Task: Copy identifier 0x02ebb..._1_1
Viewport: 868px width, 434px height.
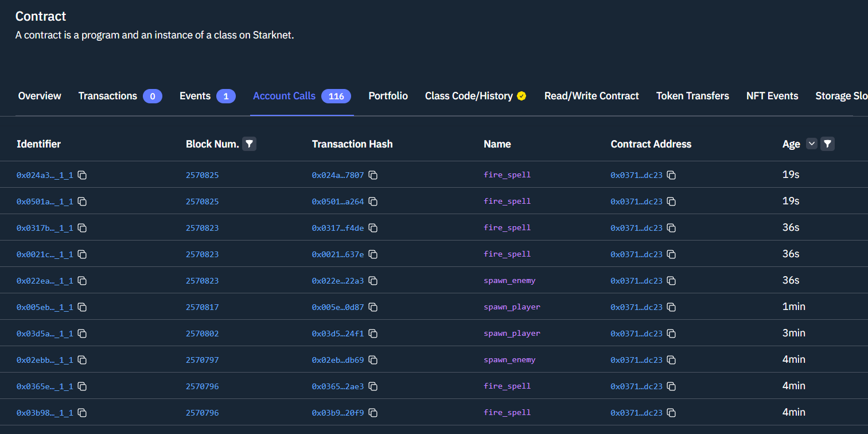Action: point(82,360)
